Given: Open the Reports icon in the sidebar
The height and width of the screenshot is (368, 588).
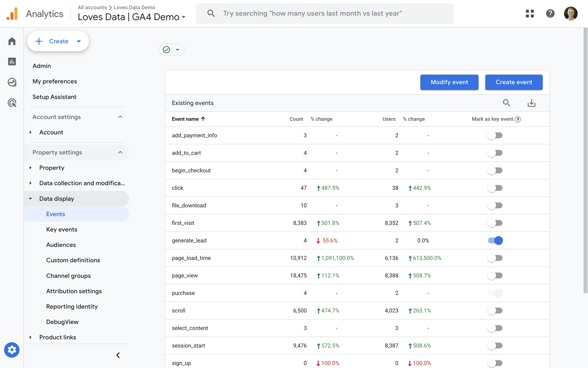Looking at the screenshot, I should (12, 62).
